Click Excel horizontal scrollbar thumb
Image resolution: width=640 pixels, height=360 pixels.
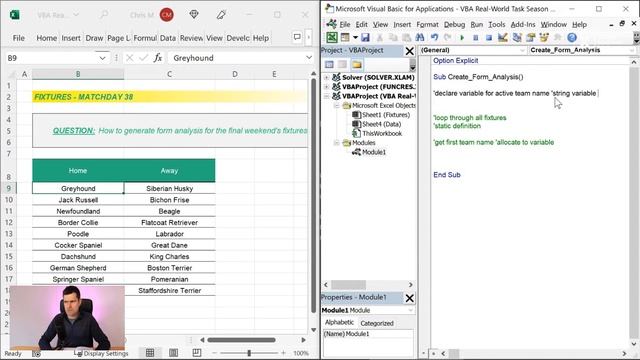(241, 340)
